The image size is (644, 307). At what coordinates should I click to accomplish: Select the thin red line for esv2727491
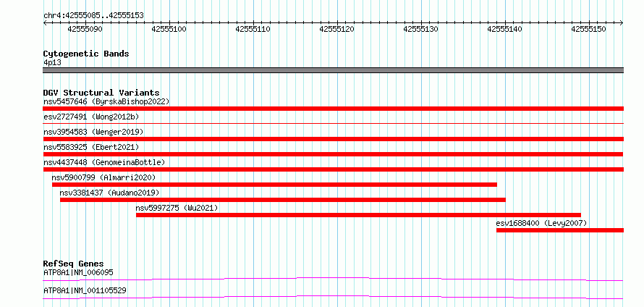tap(333, 123)
